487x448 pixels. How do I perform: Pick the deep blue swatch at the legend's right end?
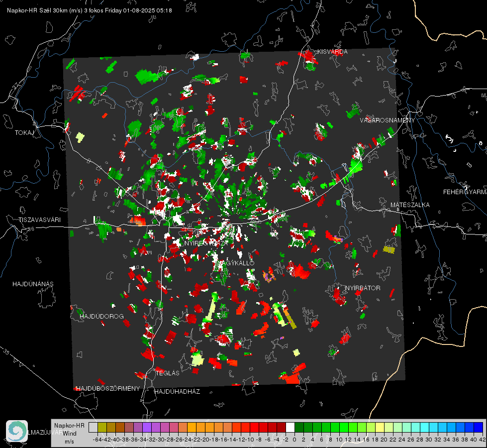[479, 427]
